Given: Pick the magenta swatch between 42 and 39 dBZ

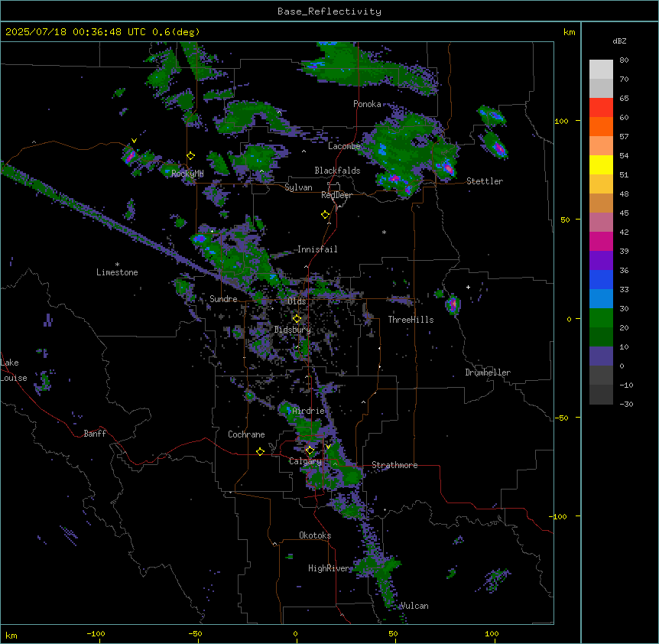Looking at the screenshot, I should tap(601, 241).
